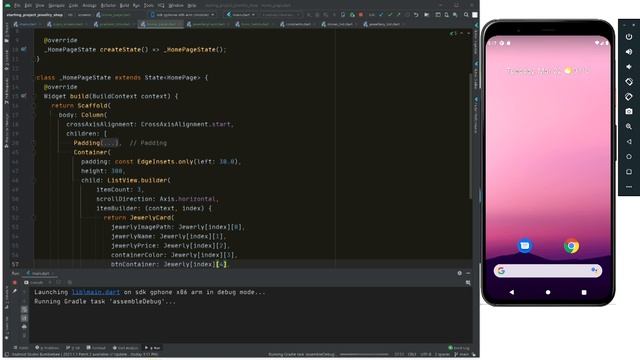Launch Chrome on the phone home screen
Image resolution: width=640 pixels, height=360 pixels.
(571, 246)
